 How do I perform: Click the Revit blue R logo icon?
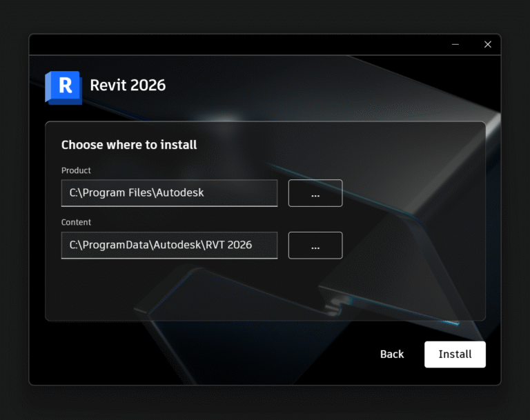(63, 87)
